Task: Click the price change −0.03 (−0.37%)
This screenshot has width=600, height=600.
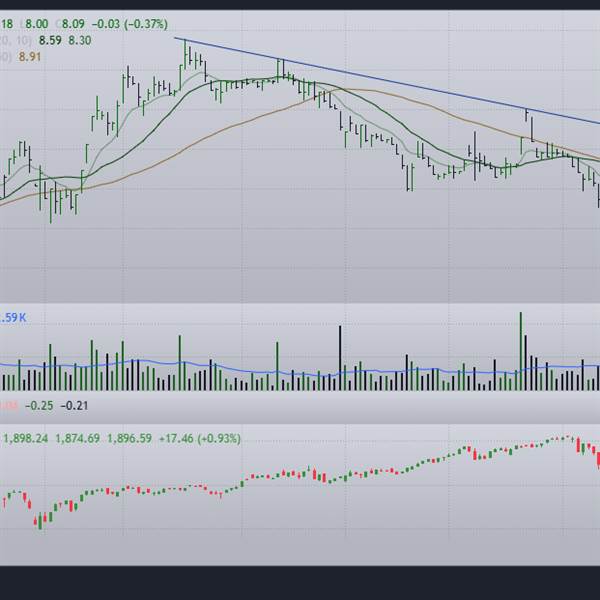Action: point(130,24)
